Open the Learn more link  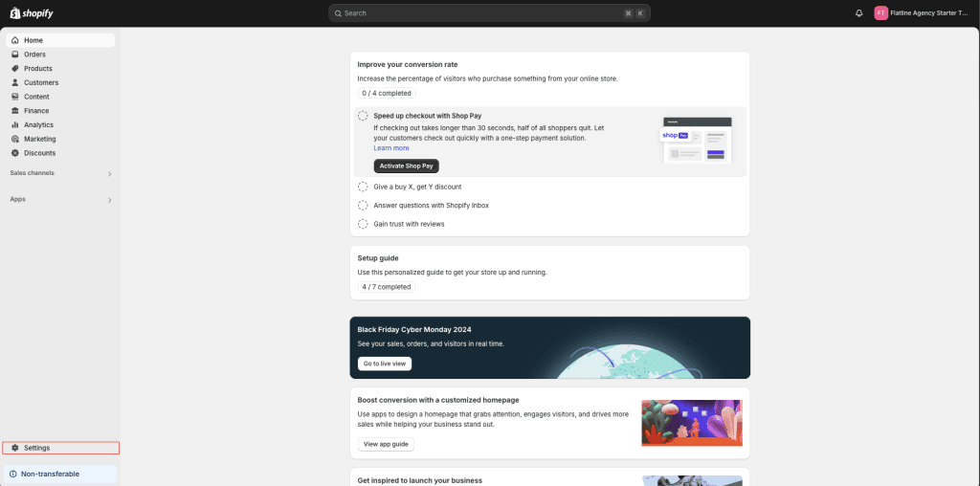point(391,148)
